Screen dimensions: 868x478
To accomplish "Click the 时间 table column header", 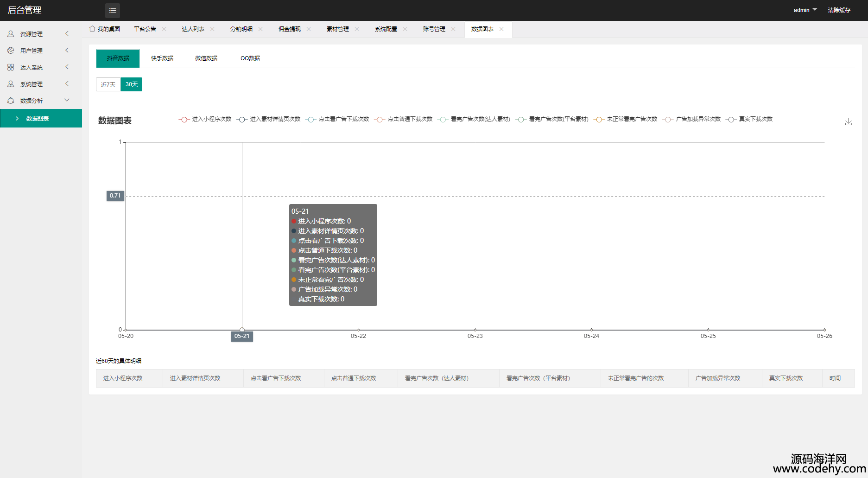I will click(x=838, y=378).
